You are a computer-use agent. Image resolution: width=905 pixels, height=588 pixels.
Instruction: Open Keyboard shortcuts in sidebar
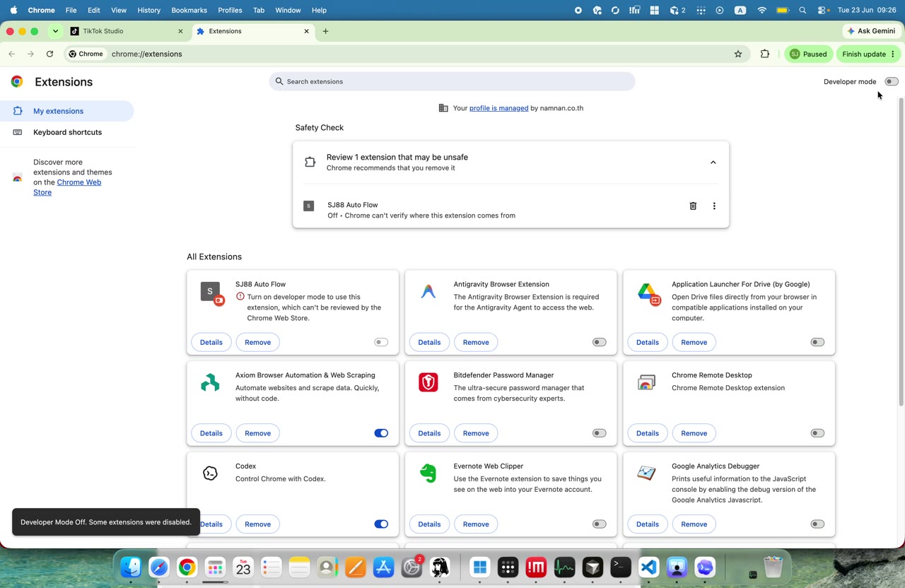(66, 132)
